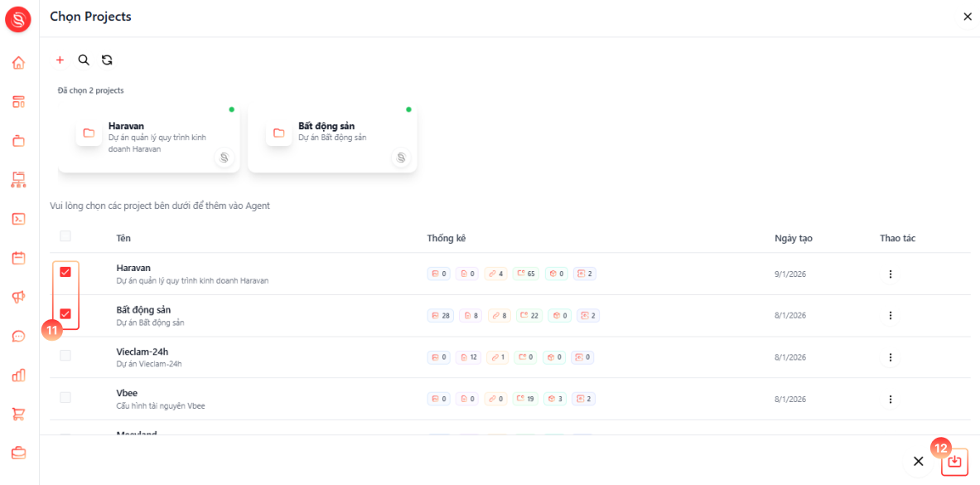
Task: Open the calendar icon in sidebar
Action: click(19, 258)
